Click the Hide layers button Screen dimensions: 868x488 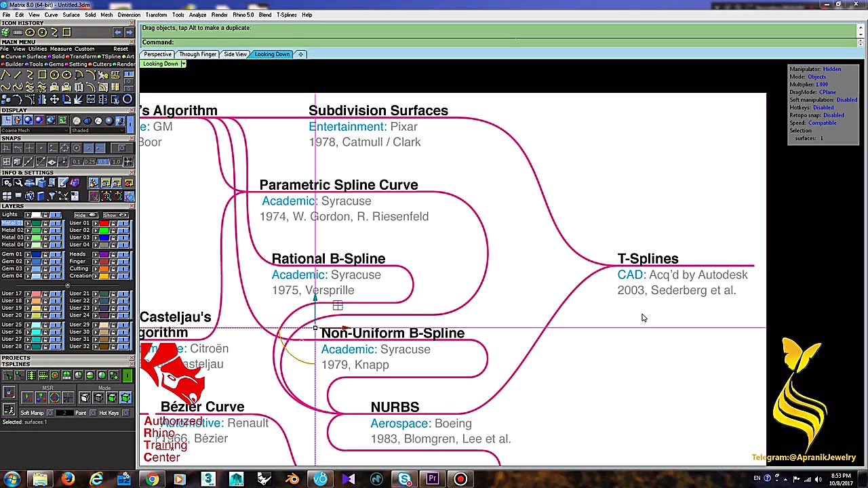(86, 215)
